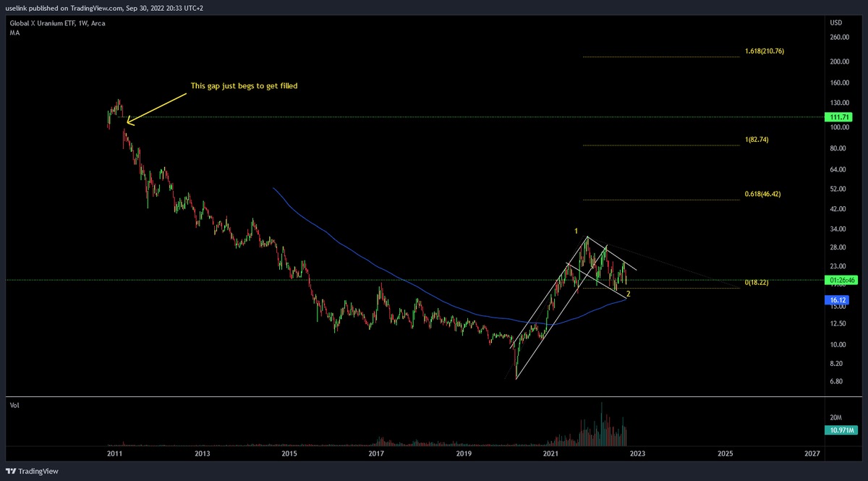Click the 'This gap just begs to get filled' annotation
The height and width of the screenshot is (481, 868).
244,86
